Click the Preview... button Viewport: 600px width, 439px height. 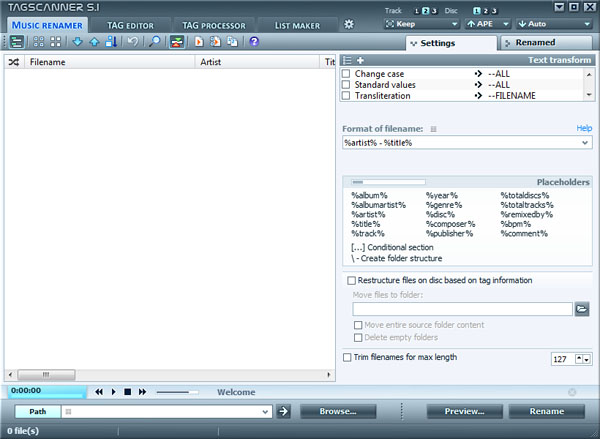(x=464, y=411)
